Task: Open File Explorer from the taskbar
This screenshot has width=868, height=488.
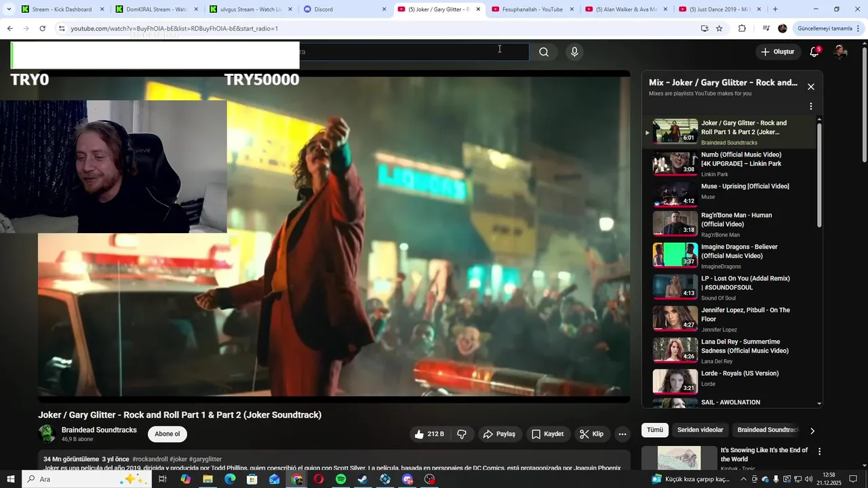Action: click(208, 479)
